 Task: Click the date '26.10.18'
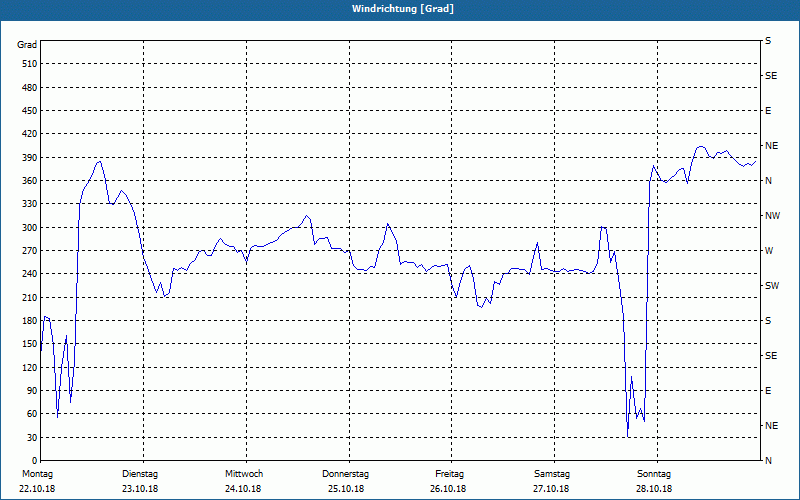(448, 489)
